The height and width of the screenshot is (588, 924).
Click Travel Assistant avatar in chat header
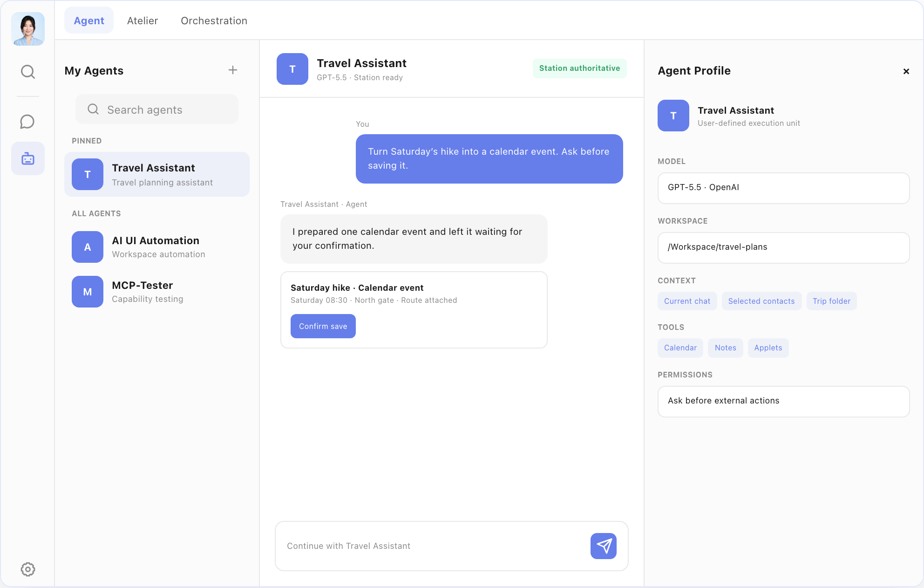point(292,69)
